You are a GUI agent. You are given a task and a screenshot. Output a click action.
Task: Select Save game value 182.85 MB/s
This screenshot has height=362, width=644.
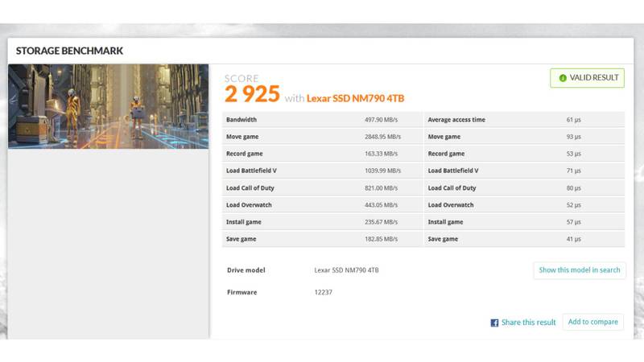[x=381, y=239]
